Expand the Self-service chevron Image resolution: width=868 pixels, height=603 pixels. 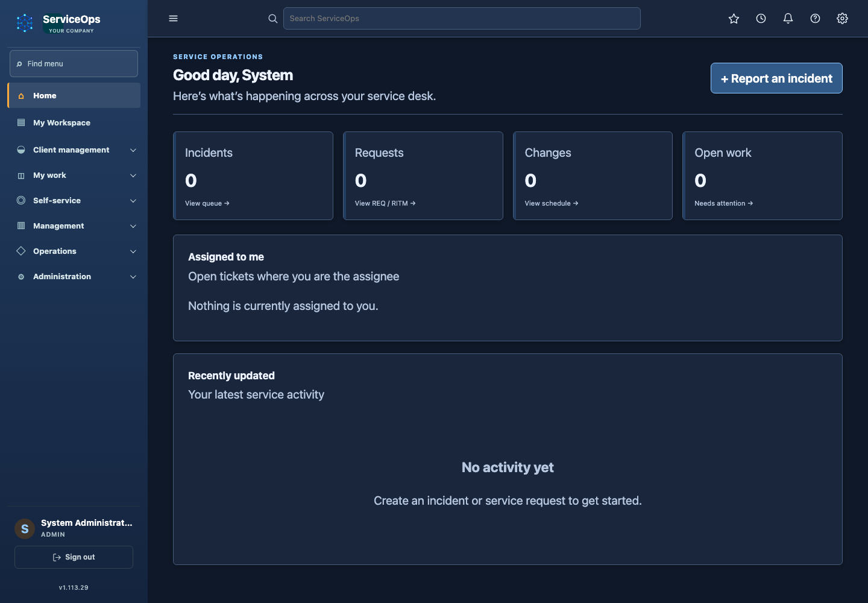tap(133, 201)
